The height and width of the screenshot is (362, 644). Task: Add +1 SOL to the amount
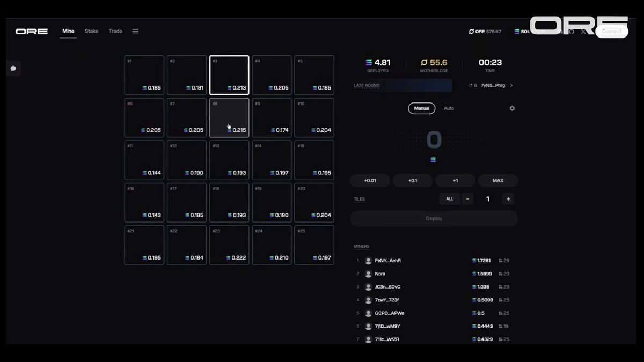pyautogui.click(x=455, y=180)
